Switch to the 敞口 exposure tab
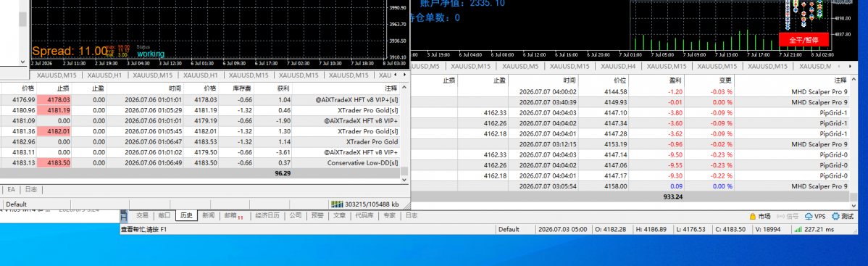 pos(164,216)
